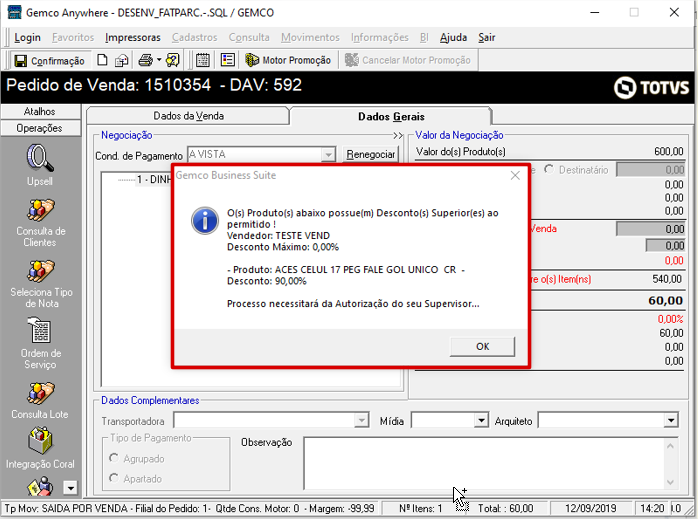Viewport: 698px width, 519px height.
Task: Click the cut-off shortcut icon below Integração Coral
Action: [x=40, y=486]
